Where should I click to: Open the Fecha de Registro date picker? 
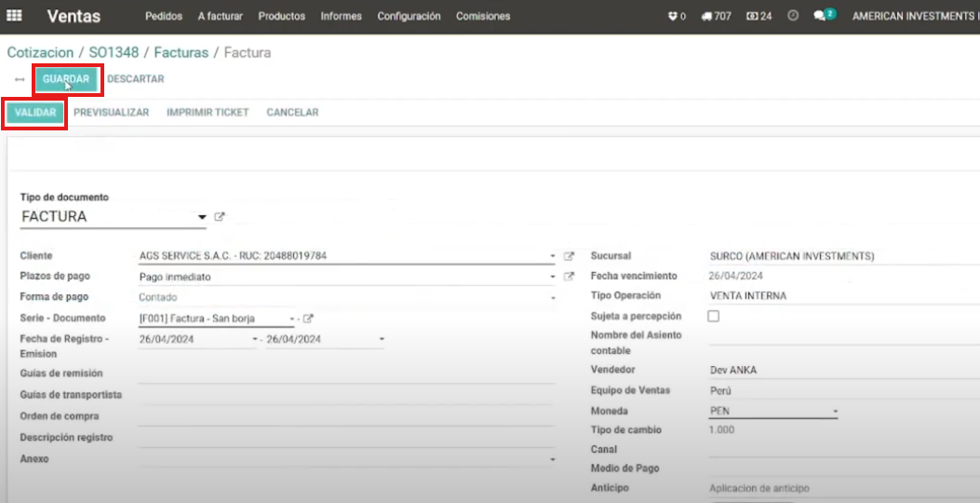pyautogui.click(x=197, y=340)
